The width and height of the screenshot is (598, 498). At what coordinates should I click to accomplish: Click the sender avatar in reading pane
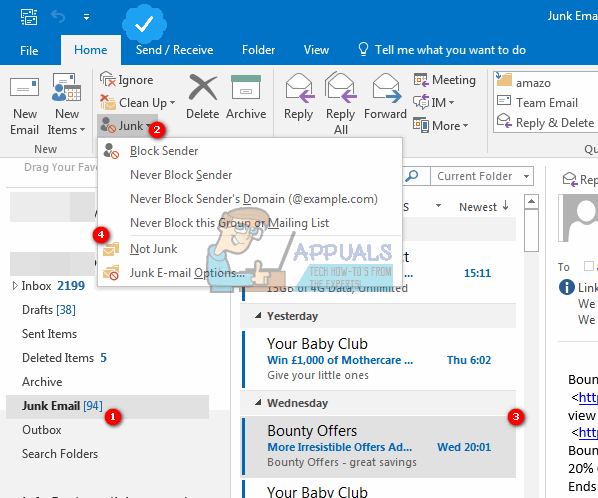click(x=578, y=218)
